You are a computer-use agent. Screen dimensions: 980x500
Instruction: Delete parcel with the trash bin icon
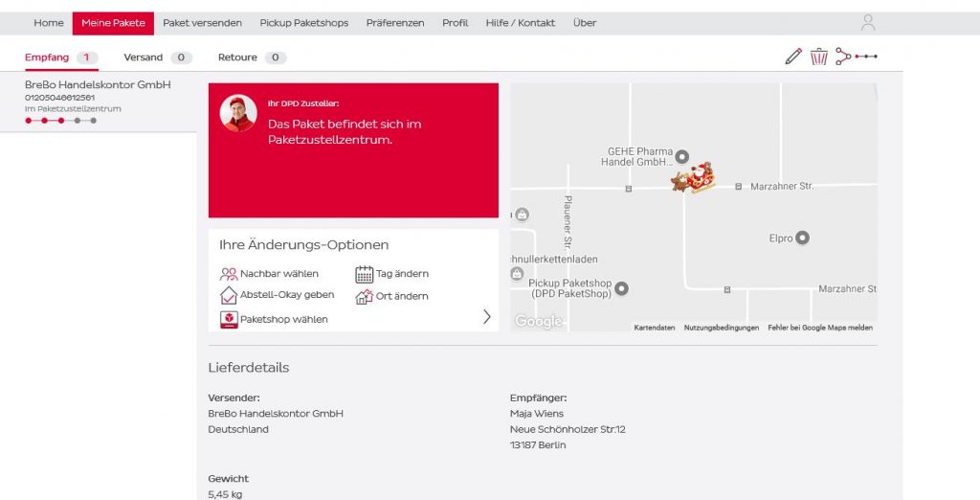[819, 57]
